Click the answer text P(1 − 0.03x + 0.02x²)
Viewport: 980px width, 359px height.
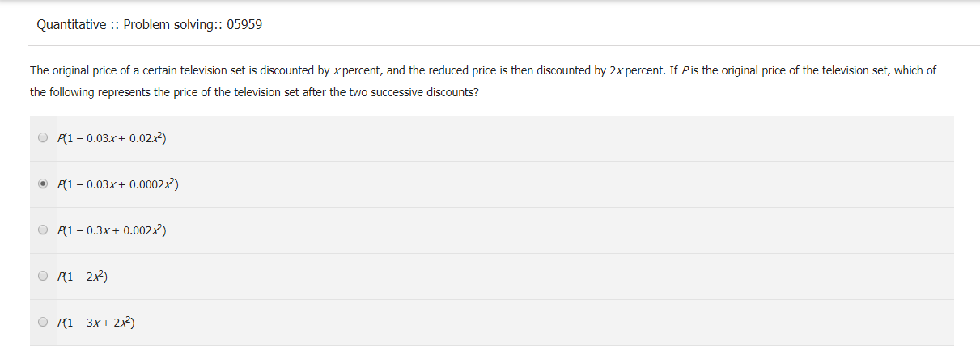pos(112,138)
